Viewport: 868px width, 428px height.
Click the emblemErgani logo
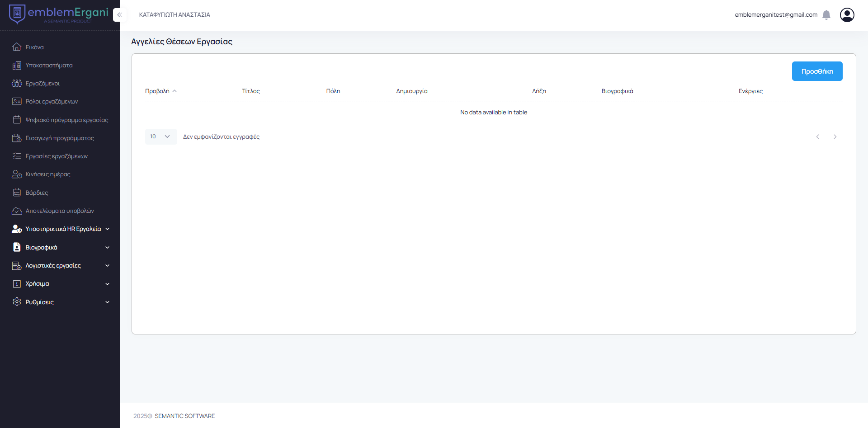(x=59, y=14)
